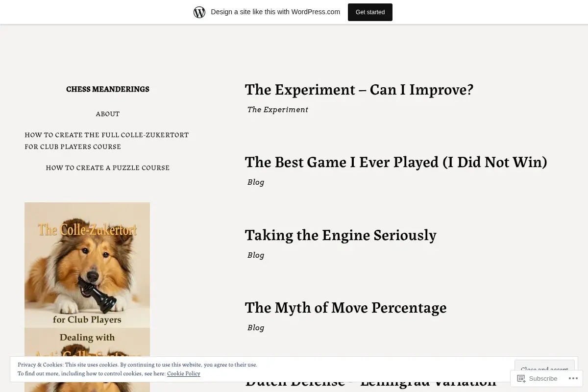This screenshot has width=588, height=392.
Task: Open How to Create a Puzzle Course page
Action: click(x=108, y=168)
